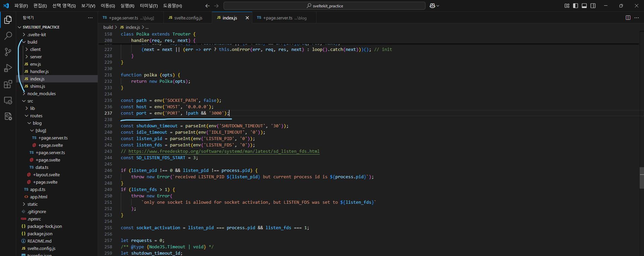Click the sveltekit_practice command center search box

[324, 6]
